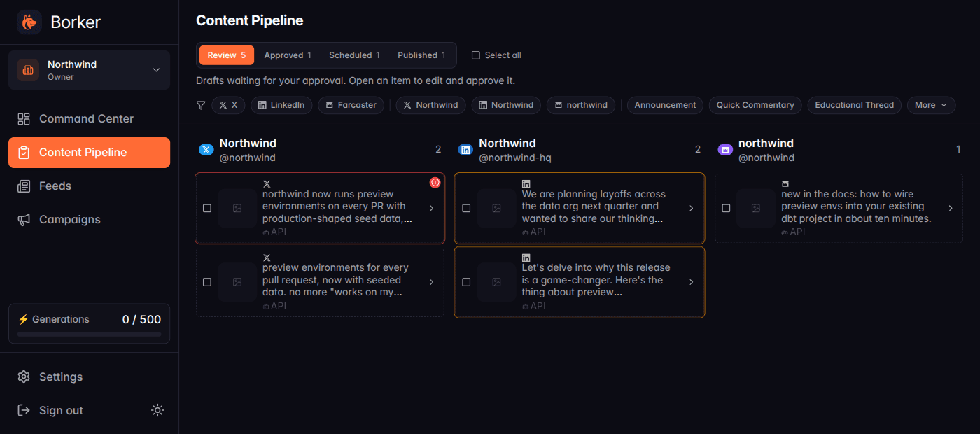This screenshot has width=980, height=434.
Task: Click image placeholder on 'preview environments for every' draft
Action: click(x=237, y=282)
